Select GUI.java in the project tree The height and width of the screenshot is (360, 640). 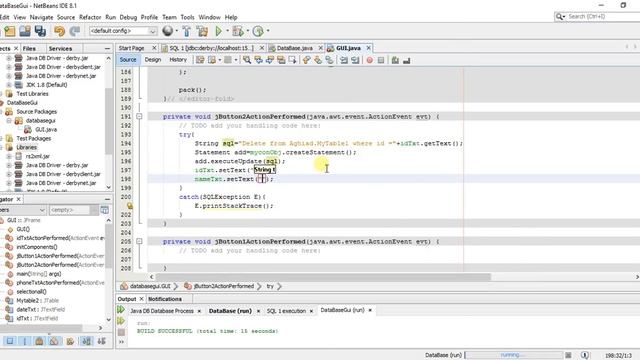pos(46,129)
